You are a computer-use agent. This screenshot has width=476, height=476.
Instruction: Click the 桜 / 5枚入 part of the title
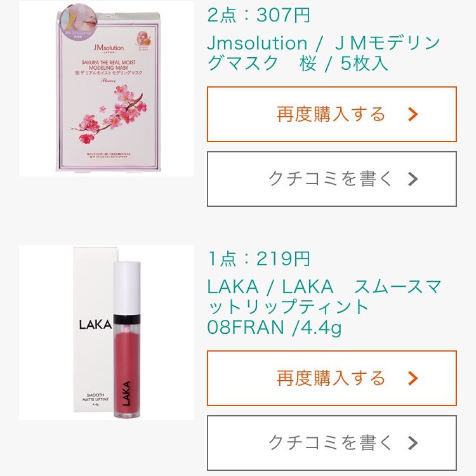344,63
